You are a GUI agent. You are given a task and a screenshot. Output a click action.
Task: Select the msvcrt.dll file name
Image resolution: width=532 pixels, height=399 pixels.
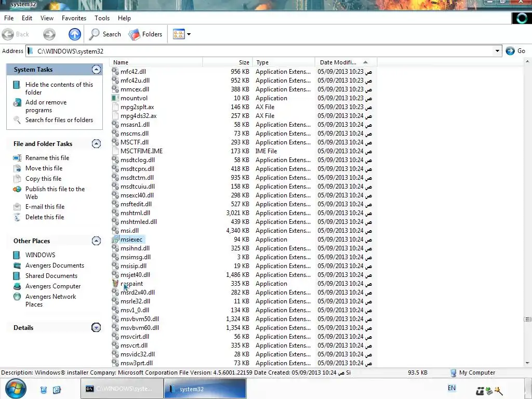pos(134,345)
